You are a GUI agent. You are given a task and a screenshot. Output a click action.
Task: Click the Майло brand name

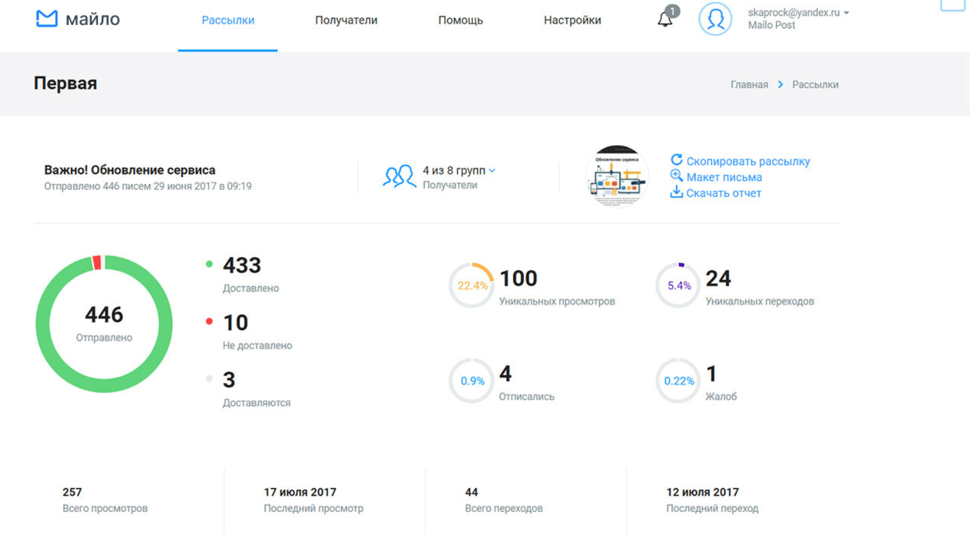(93, 19)
